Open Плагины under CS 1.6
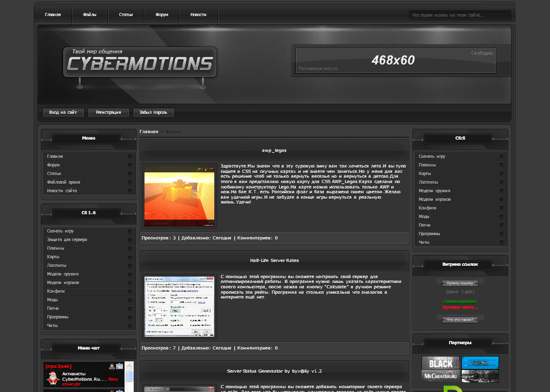 [89, 248]
